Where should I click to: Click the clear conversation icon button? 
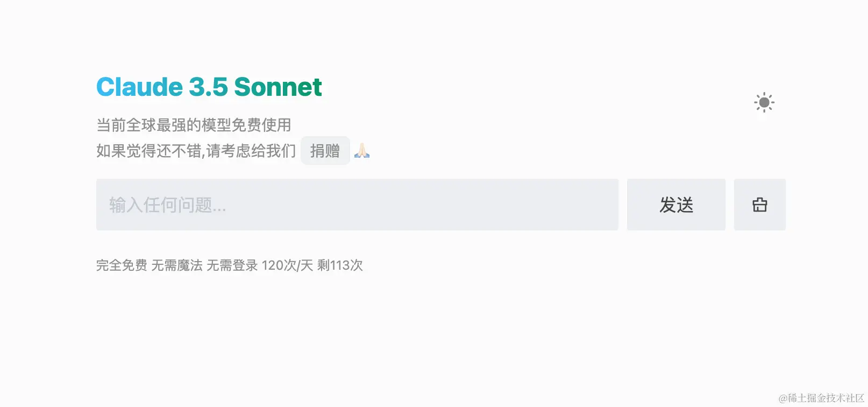point(759,205)
